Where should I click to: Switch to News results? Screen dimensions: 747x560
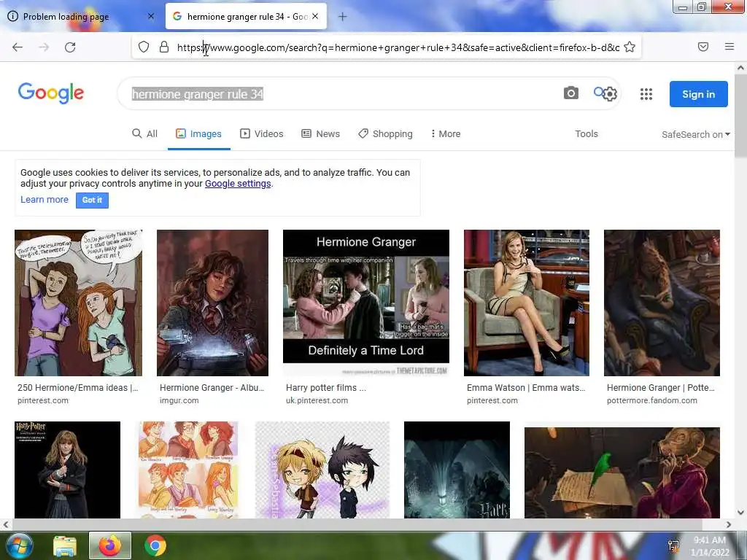[321, 134]
